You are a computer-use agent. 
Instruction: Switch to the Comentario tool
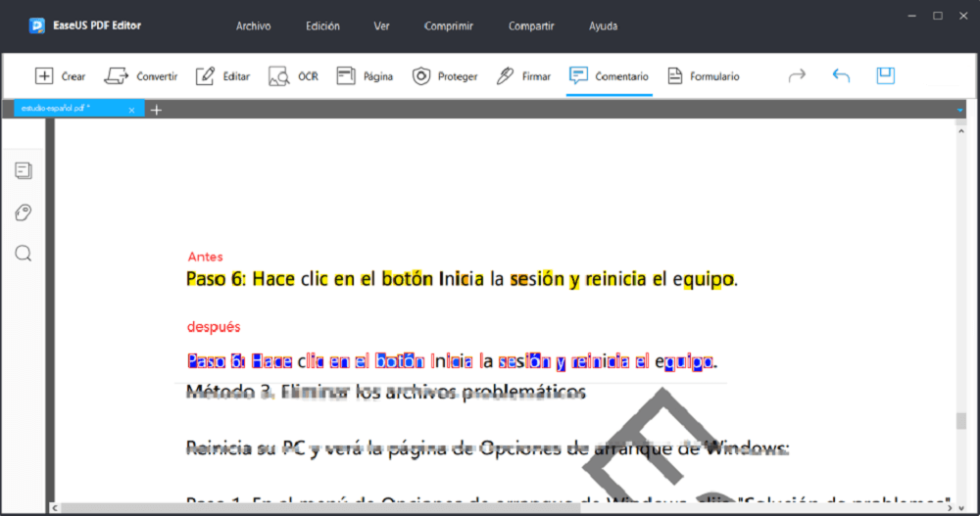coord(609,76)
